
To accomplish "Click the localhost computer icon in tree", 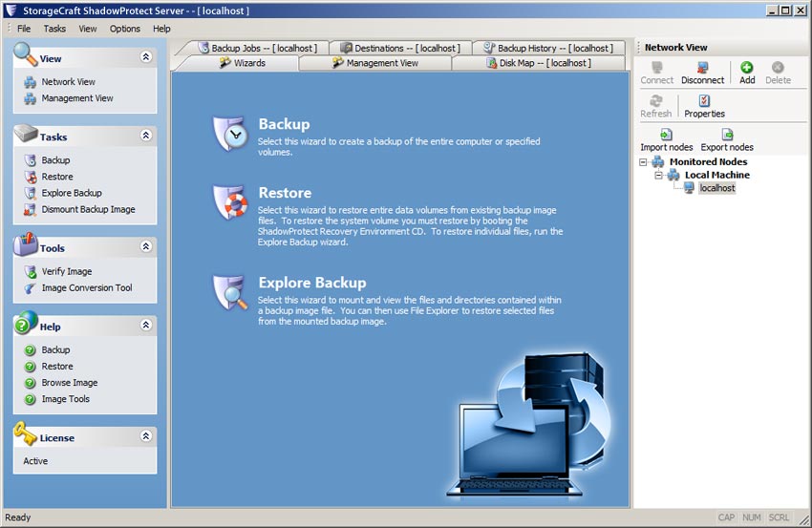I will pos(689,188).
